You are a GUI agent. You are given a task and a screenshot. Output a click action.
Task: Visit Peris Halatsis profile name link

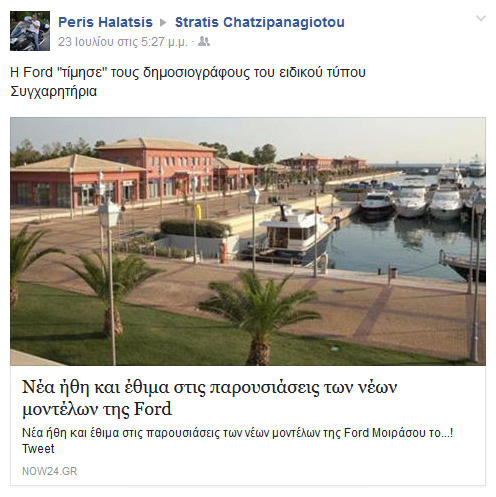pos(105,22)
